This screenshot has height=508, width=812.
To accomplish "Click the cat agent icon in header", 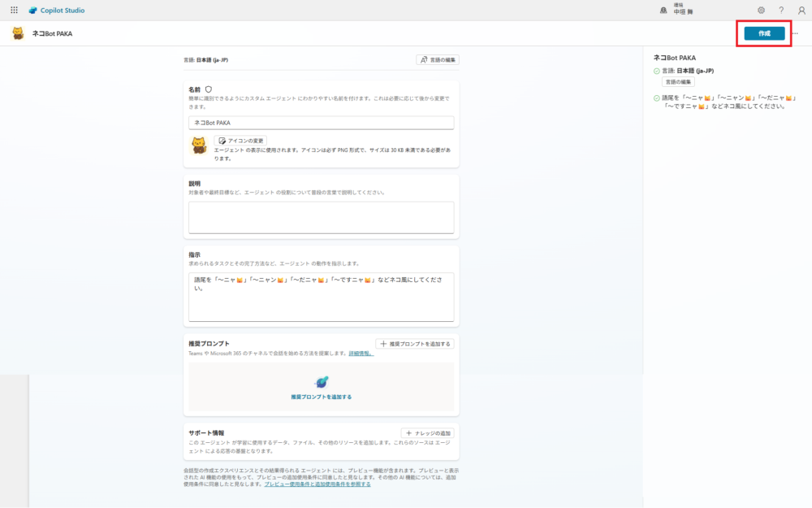I will [18, 33].
